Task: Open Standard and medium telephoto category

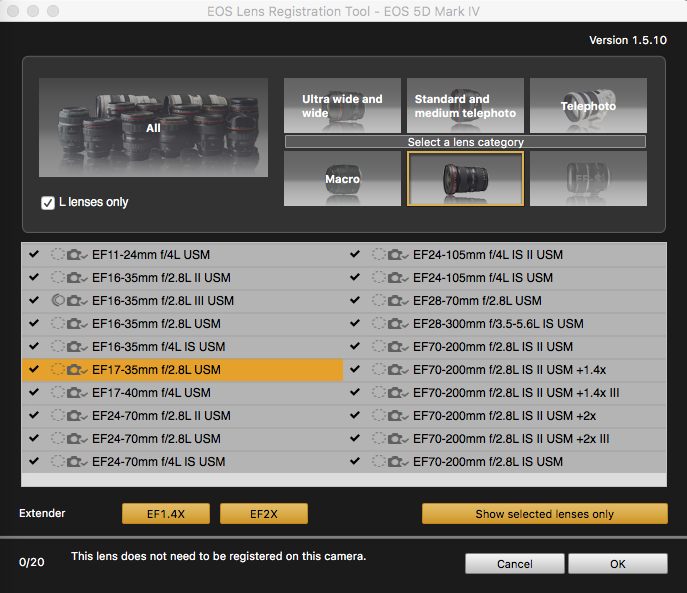Action: coord(465,106)
